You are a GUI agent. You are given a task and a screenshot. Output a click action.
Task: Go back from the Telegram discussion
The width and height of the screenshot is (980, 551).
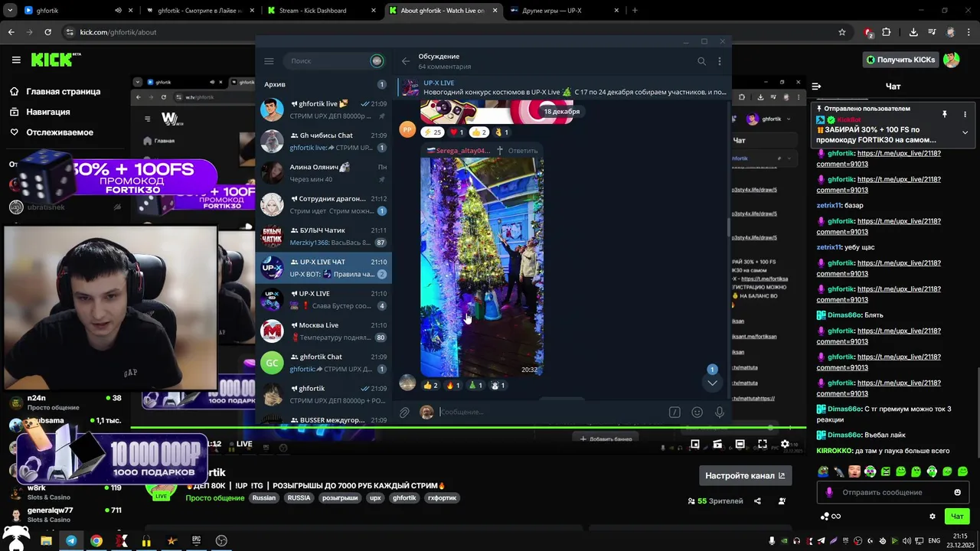pos(406,61)
